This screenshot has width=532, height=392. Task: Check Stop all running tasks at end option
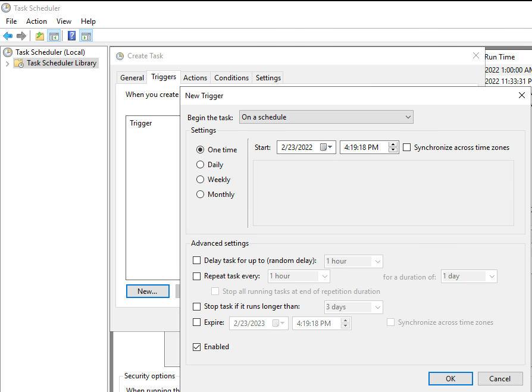(x=215, y=291)
